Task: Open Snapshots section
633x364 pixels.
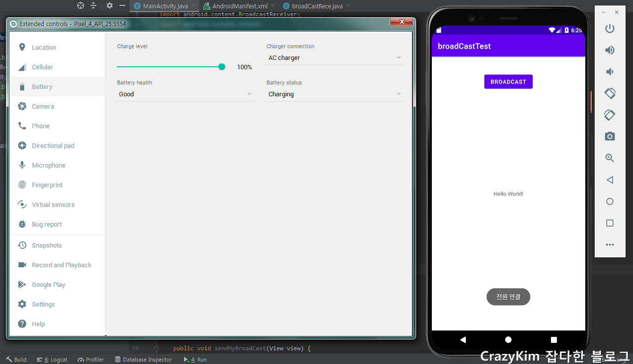Action: [x=57, y=246]
